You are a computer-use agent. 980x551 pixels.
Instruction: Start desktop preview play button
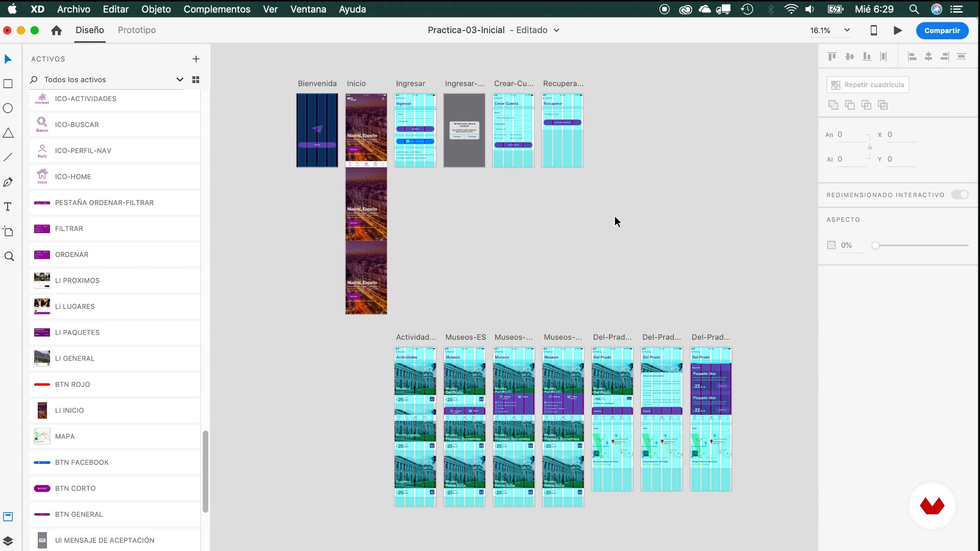pos(898,31)
